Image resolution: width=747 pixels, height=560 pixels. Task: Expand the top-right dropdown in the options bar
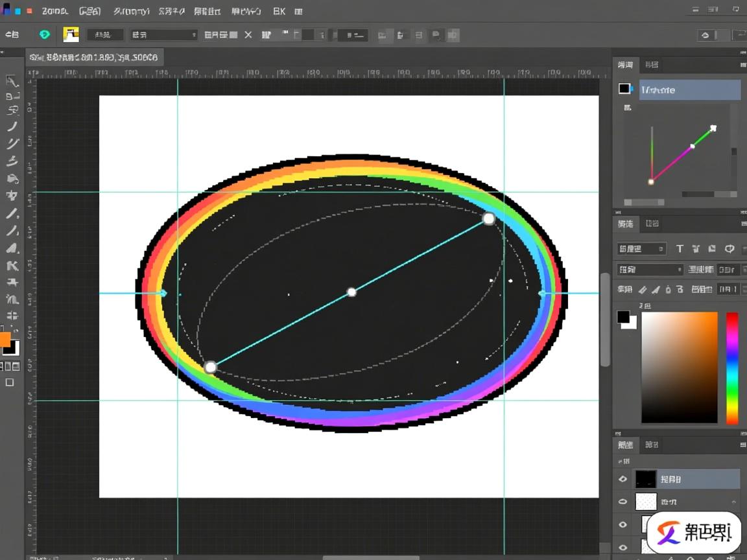tap(713, 35)
